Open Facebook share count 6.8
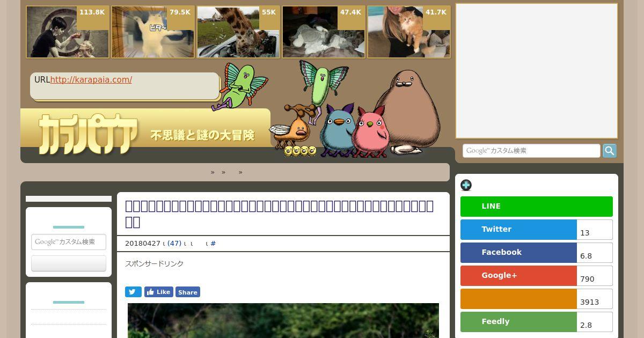 coord(595,253)
